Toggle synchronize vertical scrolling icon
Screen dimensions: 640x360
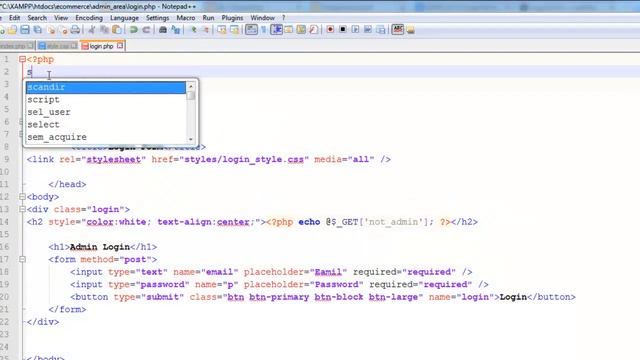222,29
